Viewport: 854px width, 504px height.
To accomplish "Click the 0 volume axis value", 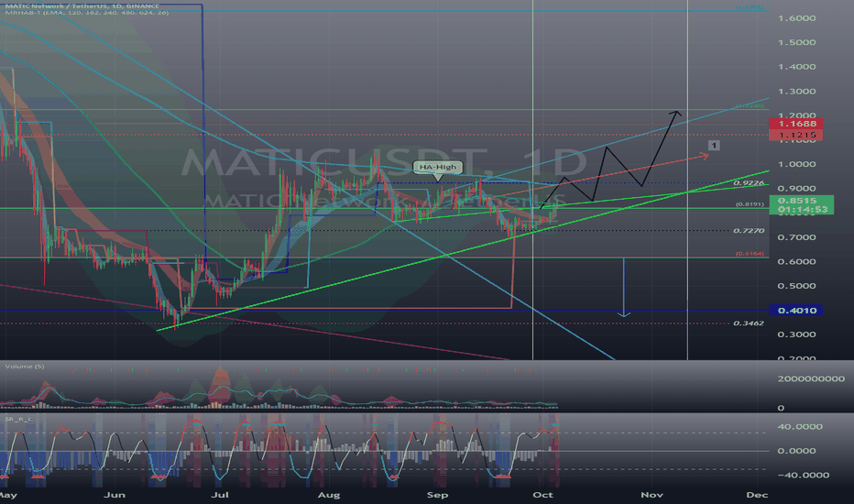I will (x=781, y=408).
